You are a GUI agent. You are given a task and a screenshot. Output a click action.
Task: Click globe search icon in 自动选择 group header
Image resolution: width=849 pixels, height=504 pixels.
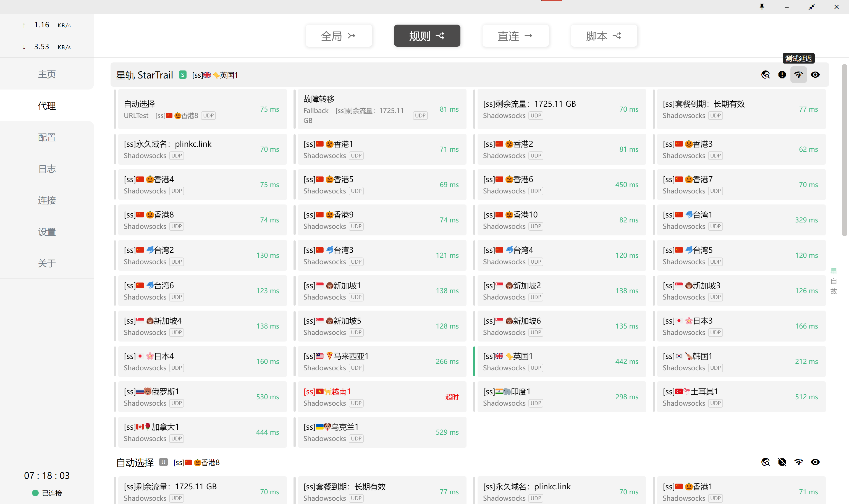(766, 462)
